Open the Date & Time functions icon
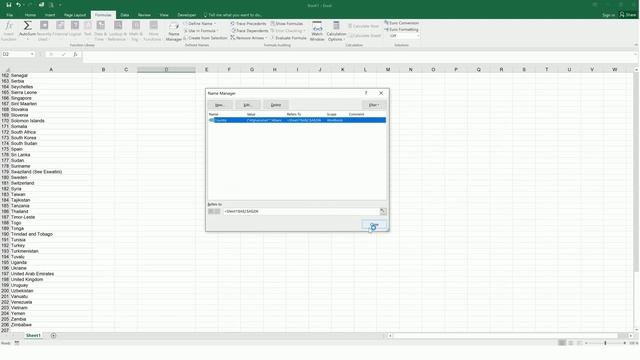Image resolution: width=640 pixels, height=360 pixels. pyautogui.click(x=100, y=26)
